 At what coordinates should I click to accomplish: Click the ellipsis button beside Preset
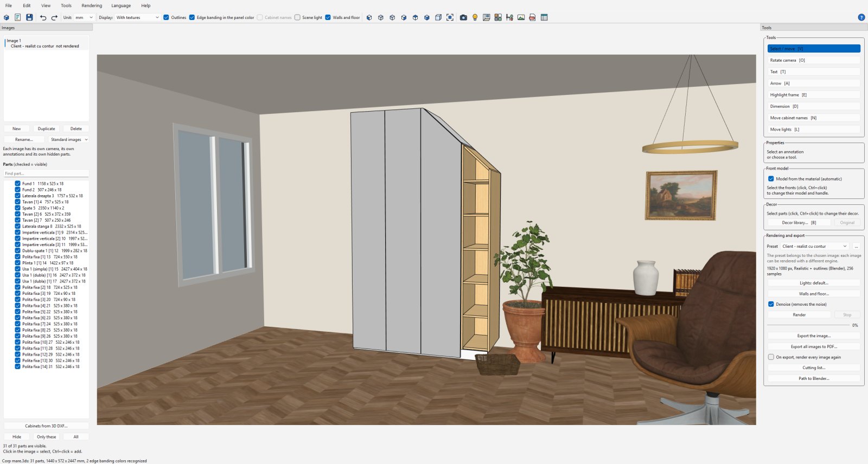point(856,246)
